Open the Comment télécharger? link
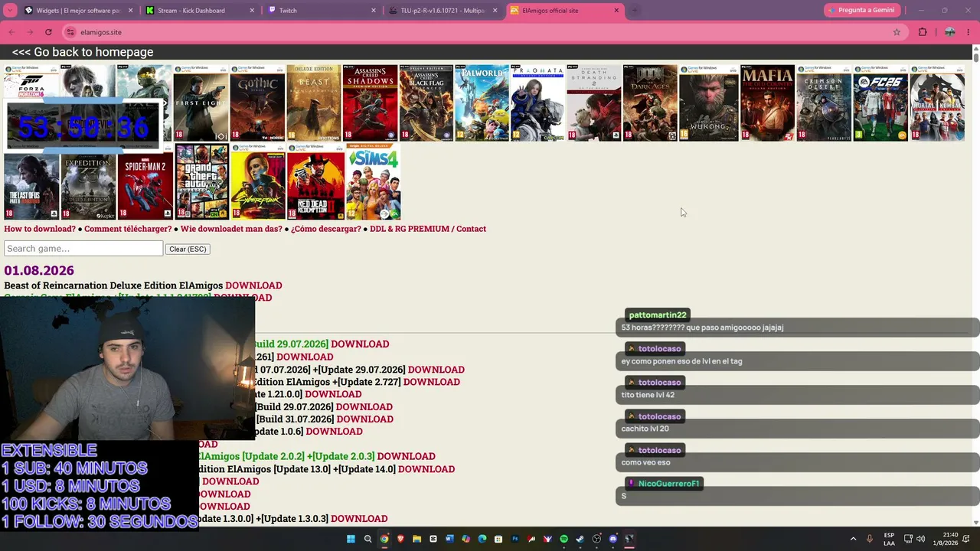Screen dimensions: 980x551 click(128, 229)
